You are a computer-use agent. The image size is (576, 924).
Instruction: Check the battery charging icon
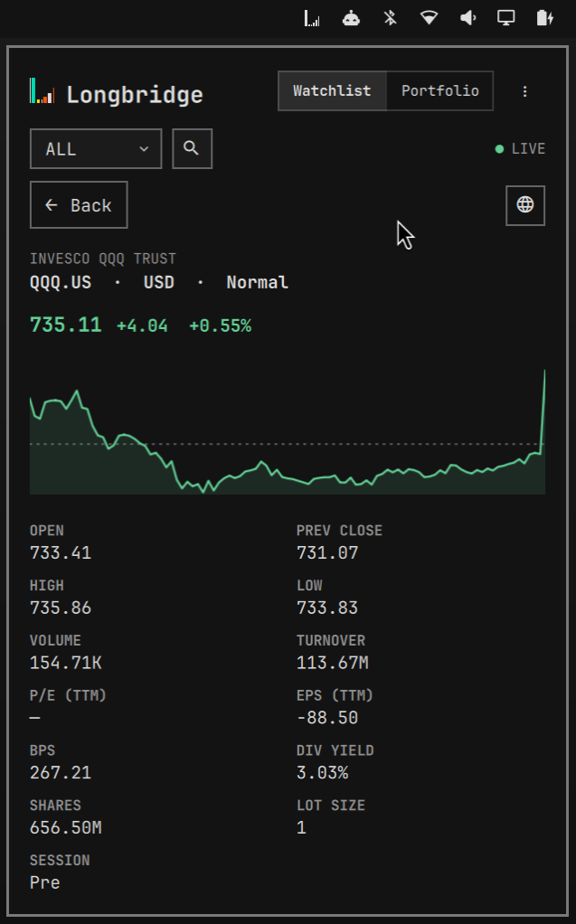tap(544, 18)
